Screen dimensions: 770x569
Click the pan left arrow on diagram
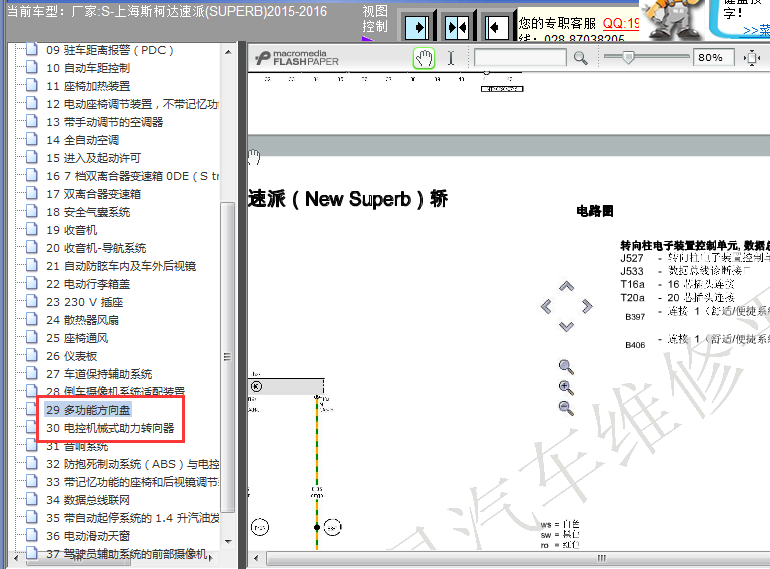click(x=546, y=307)
